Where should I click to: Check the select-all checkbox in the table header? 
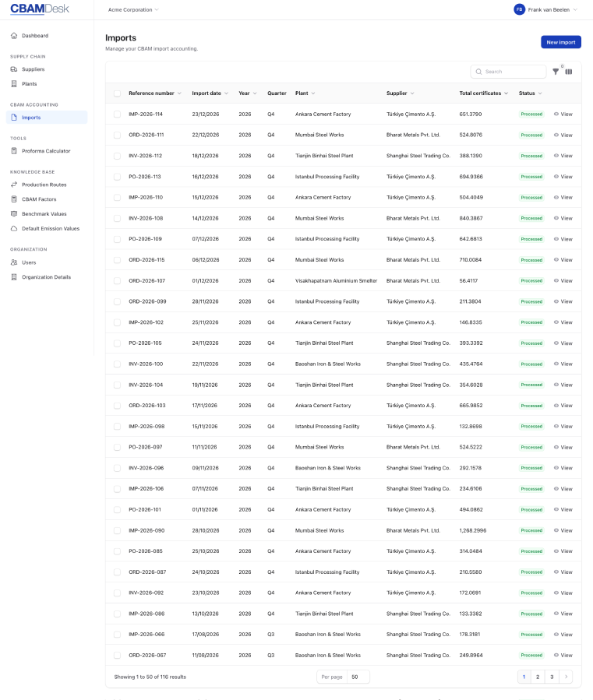pyautogui.click(x=118, y=93)
